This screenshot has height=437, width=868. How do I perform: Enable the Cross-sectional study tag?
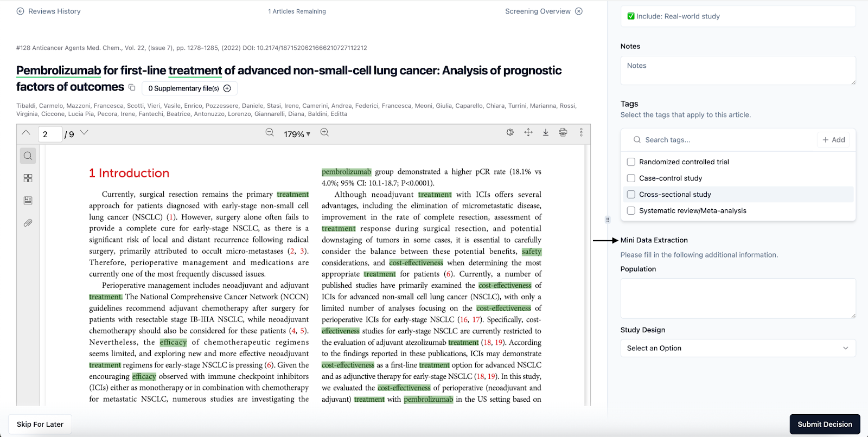[631, 195]
